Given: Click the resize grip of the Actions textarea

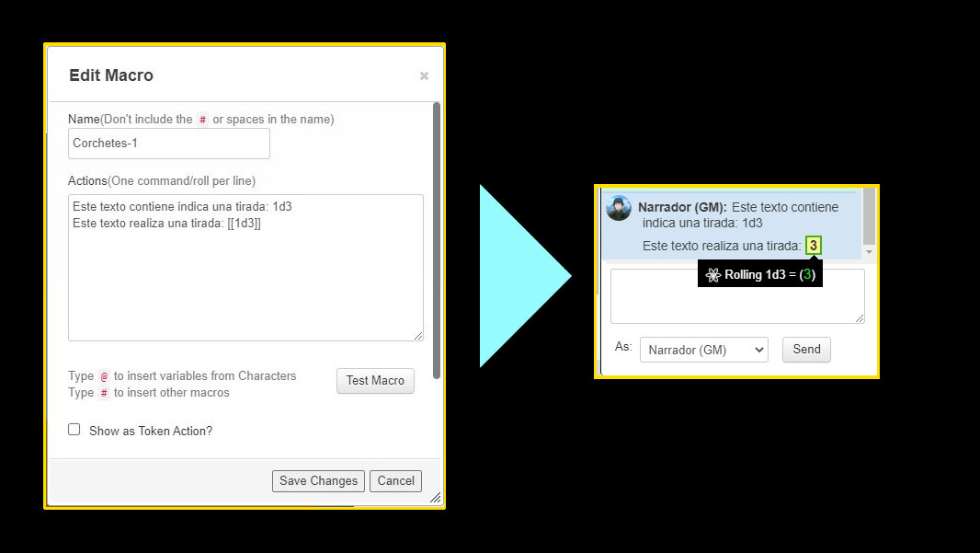Looking at the screenshot, I should click(418, 335).
